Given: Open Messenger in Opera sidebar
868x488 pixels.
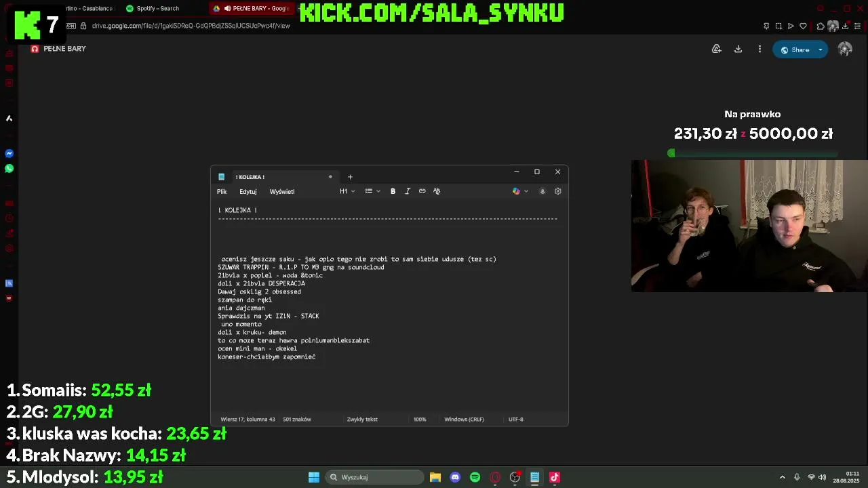Looking at the screenshot, I should click(9, 154).
